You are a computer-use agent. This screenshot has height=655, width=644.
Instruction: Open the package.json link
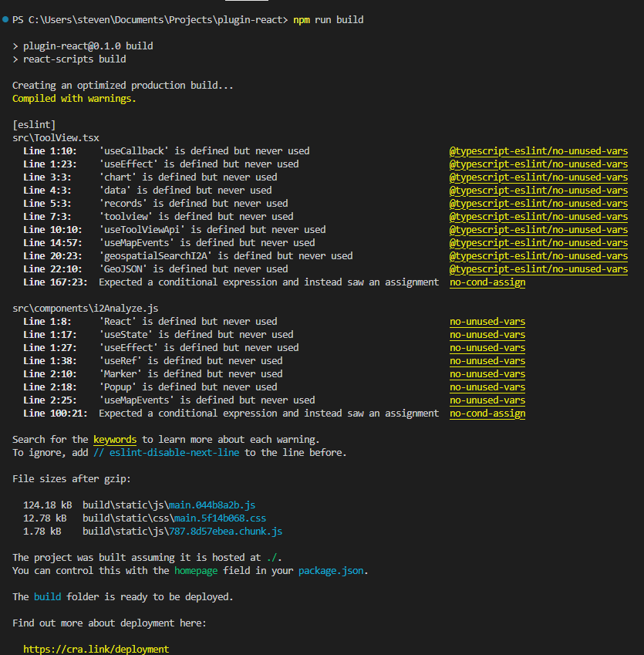(332, 571)
